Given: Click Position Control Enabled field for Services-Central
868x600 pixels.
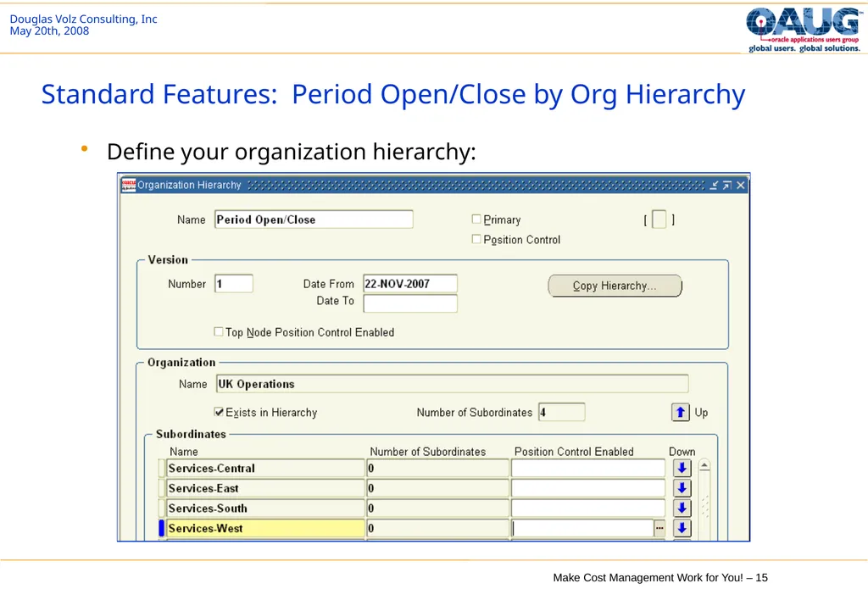Looking at the screenshot, I should click(x=588, y=469).
